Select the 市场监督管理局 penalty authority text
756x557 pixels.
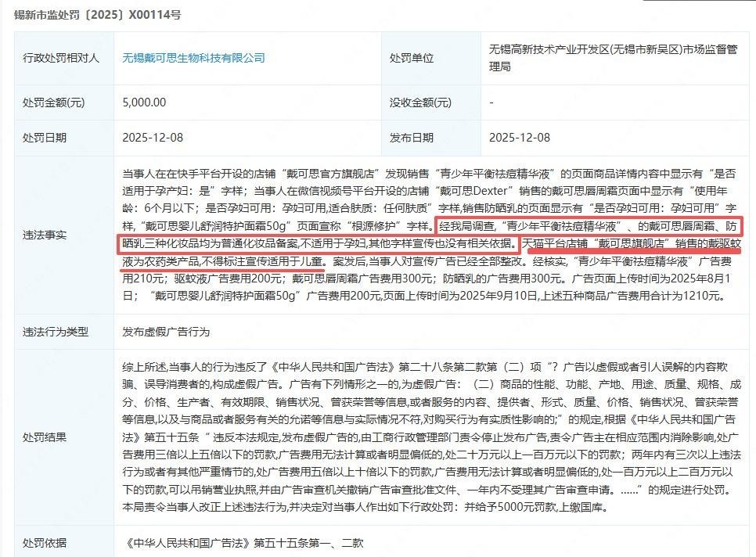tap(614, 58)
